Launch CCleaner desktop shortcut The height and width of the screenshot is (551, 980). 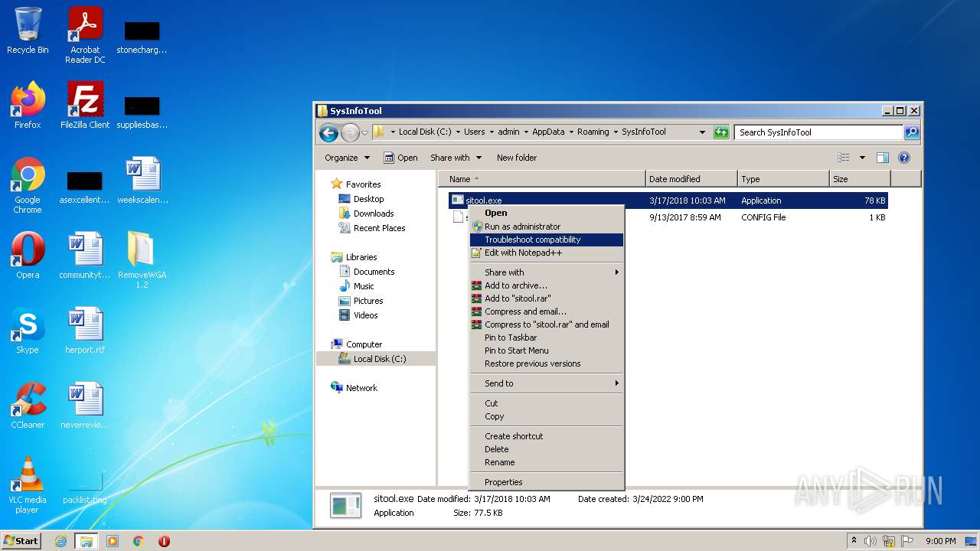(x=28, y=406)
